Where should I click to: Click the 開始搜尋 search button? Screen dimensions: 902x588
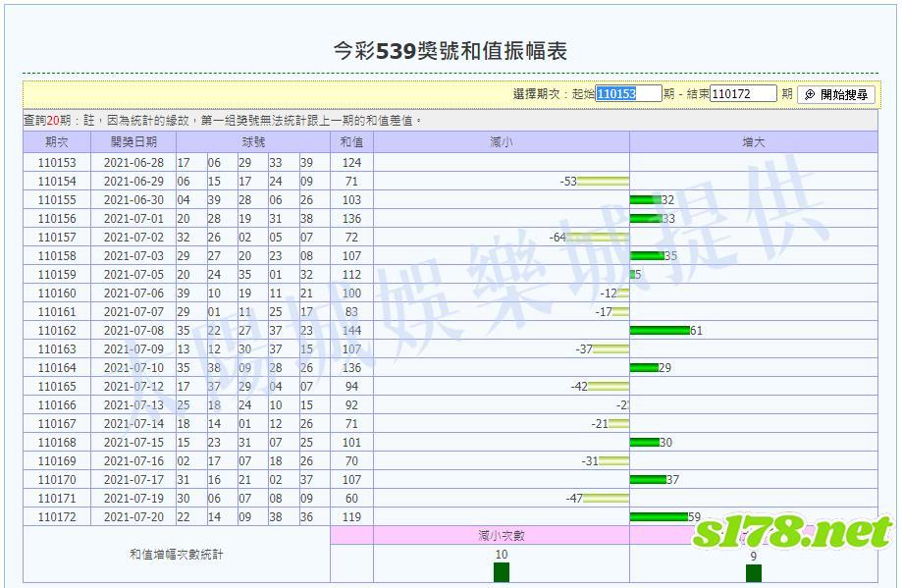tap(836, 94)
